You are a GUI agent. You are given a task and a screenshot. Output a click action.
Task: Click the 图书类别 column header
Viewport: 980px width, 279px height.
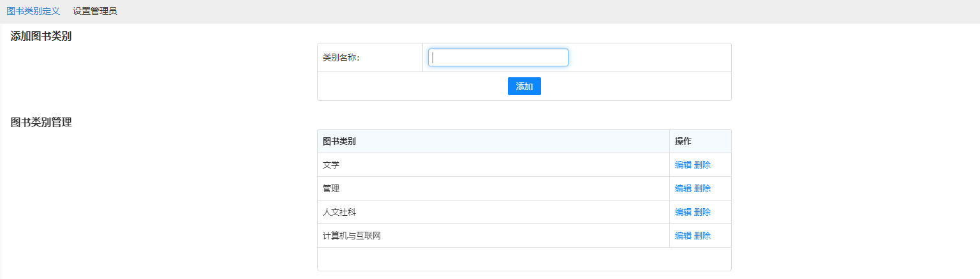(339, 141)
